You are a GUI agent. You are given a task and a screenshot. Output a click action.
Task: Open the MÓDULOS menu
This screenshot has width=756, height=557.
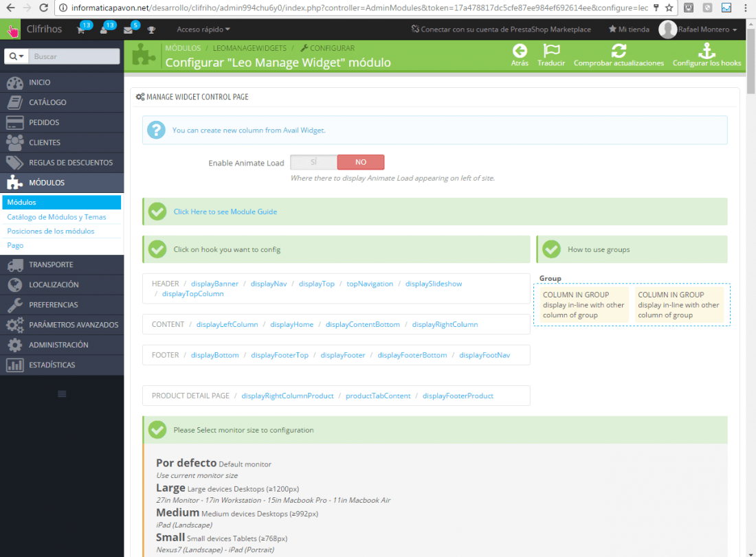(x=62, y=183)
